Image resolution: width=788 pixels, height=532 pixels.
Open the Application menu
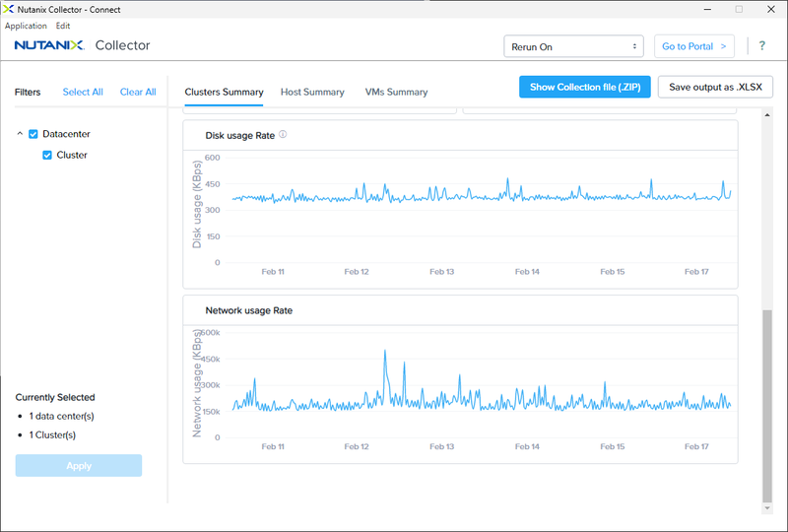click(26, 26)
